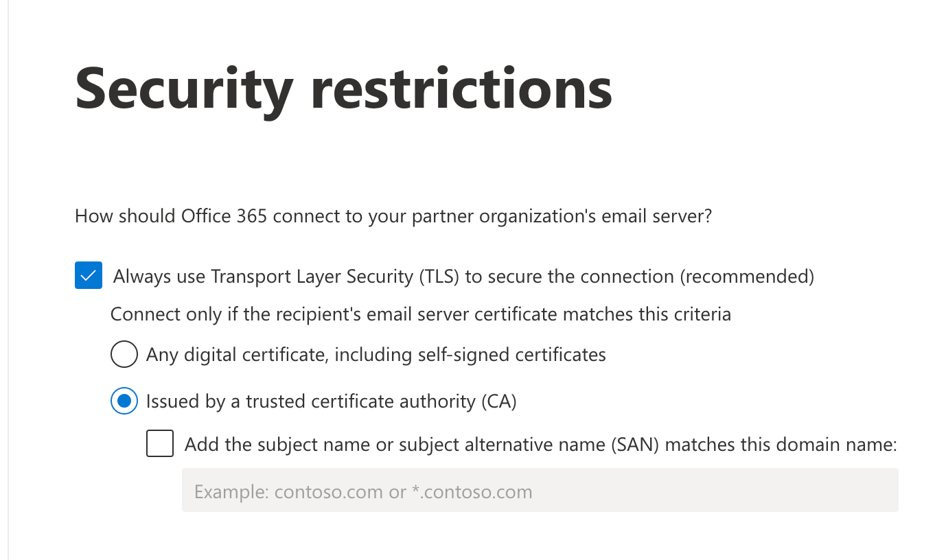
Task: Click the 'How should Office 365 connect' question
Action: tap(393, 216)
